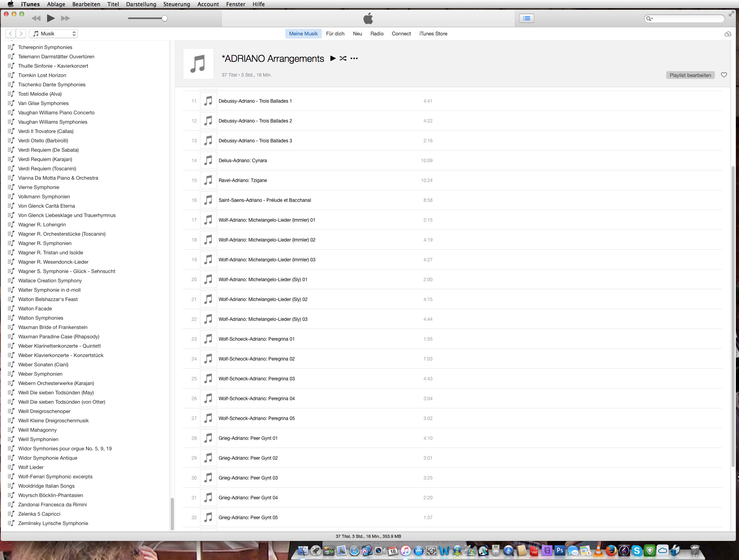This screenshot has height=560, width=739.
Task: Click the full-screen arrows icon at top right
Action: coord(731,14)
